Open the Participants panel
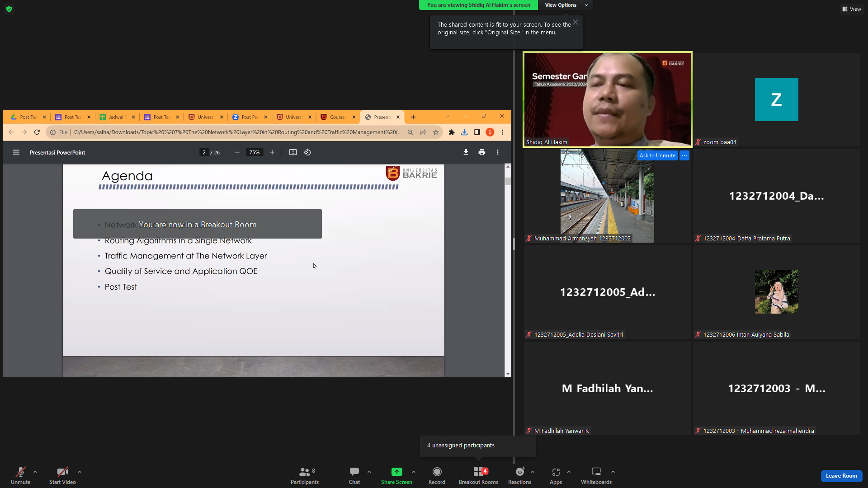The image size is (868, 488). [x=305, y=475]
